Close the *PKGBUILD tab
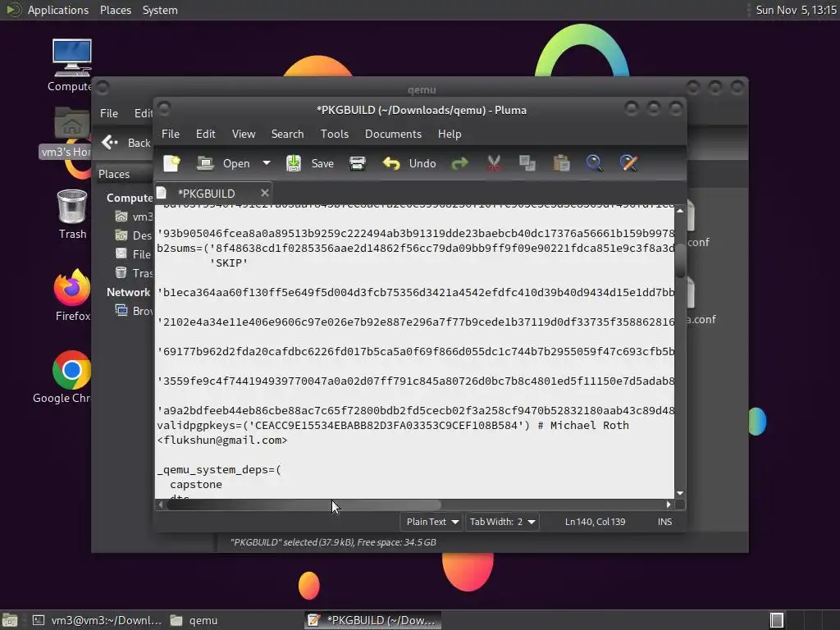The height and width of the screenshot is (630, 840). (x=264, y=193)
